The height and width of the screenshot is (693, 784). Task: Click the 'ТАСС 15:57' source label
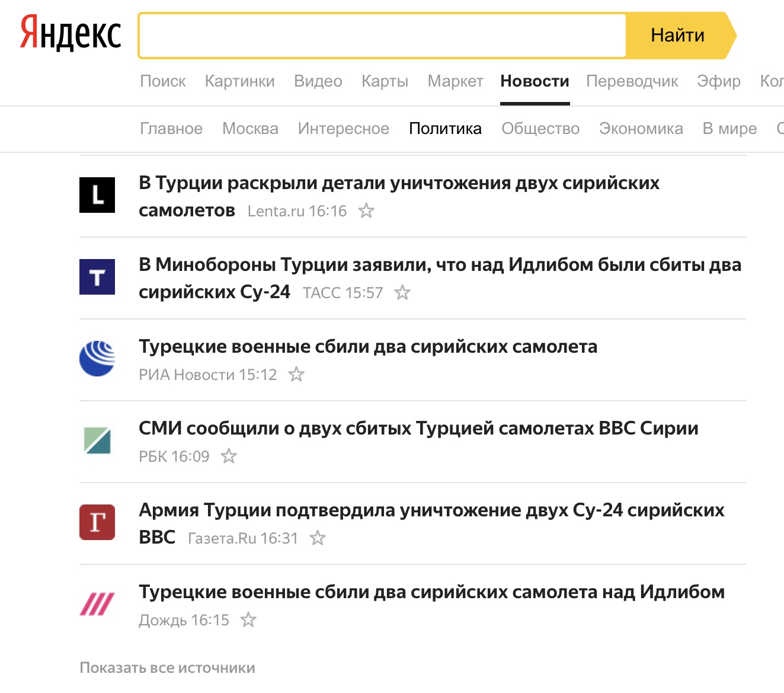point(343,293)
